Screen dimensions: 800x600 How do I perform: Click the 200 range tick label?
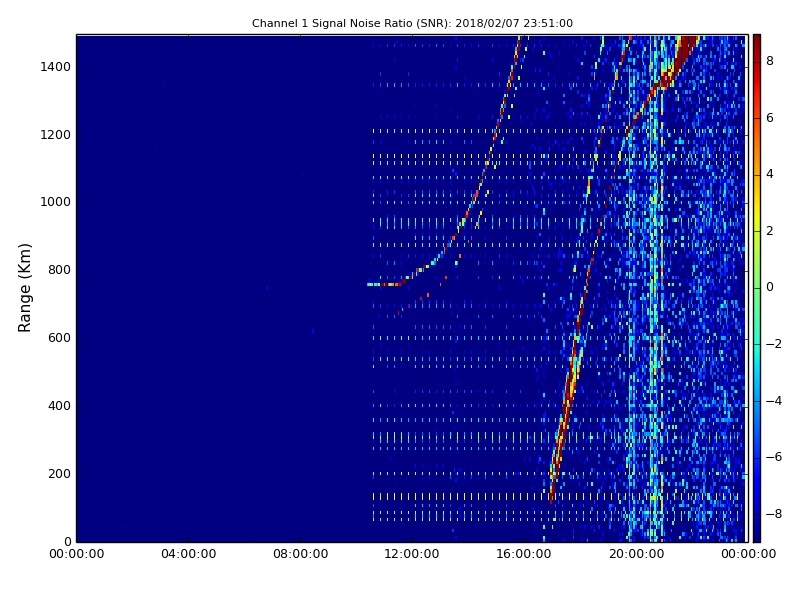click(x=59, y=474)
